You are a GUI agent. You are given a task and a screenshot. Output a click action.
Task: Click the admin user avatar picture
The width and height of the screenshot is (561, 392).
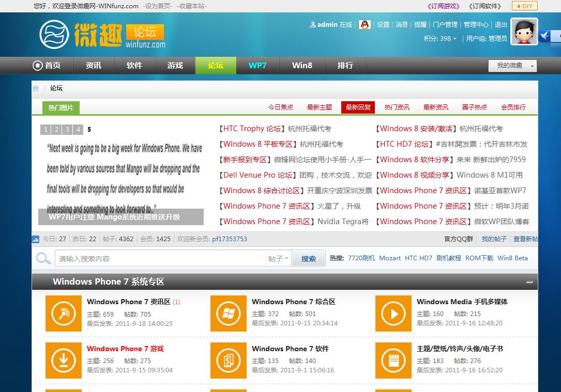click(524, 32)
